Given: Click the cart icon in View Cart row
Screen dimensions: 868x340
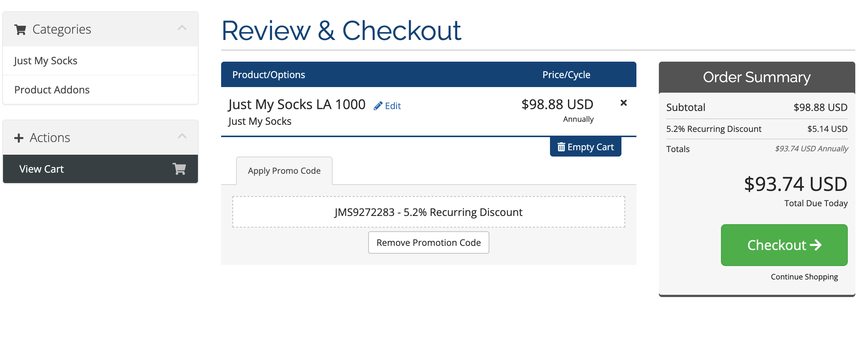Looking at the screenshot, I should point(179,169).
